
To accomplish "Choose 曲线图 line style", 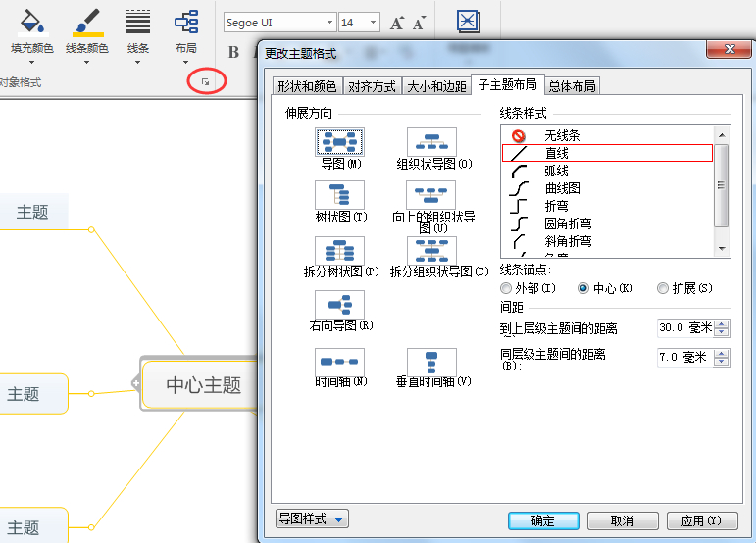I will pyautogui.click(x=607, y=188).
